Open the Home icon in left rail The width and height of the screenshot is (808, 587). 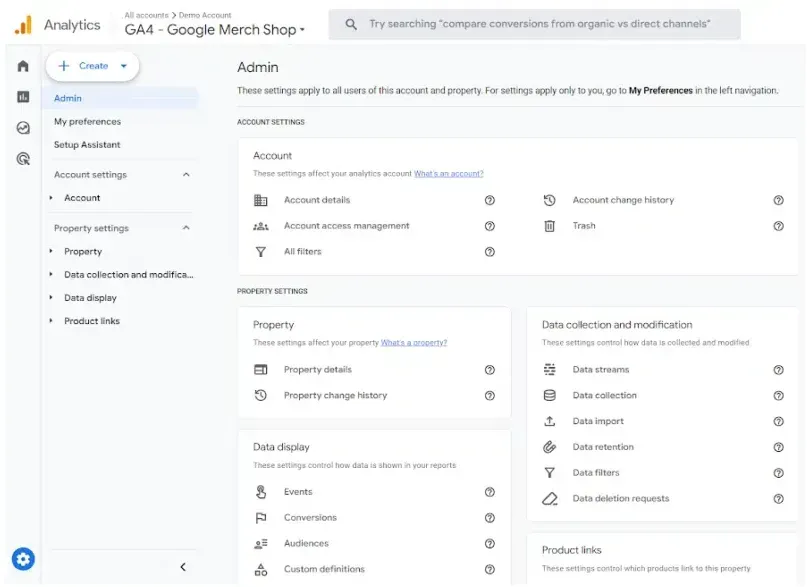point(23,66)
